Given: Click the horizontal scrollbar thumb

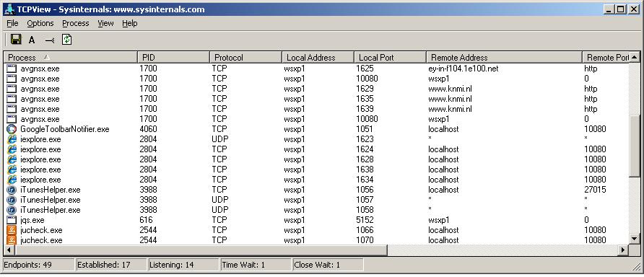Looking at the screenshot, I should (201, 250).
